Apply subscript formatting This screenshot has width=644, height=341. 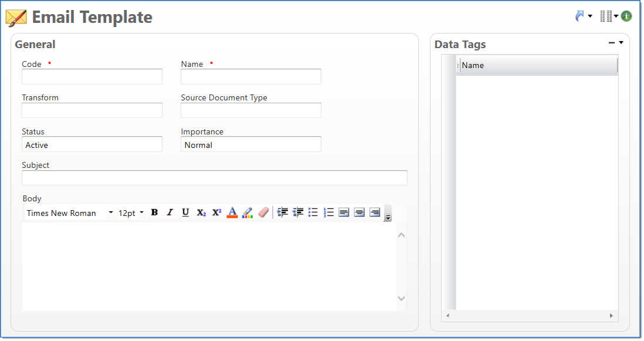click(201, 212)
